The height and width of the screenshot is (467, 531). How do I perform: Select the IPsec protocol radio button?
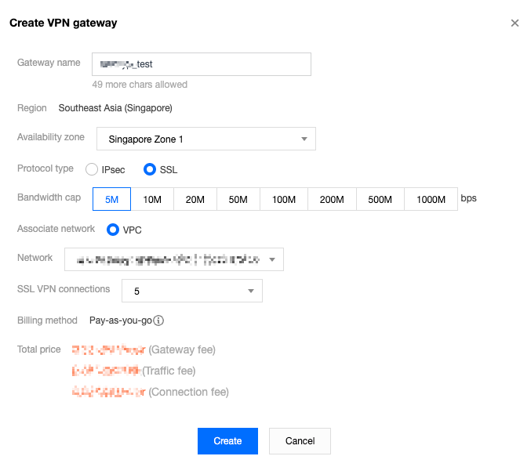(x=91, y=169)
